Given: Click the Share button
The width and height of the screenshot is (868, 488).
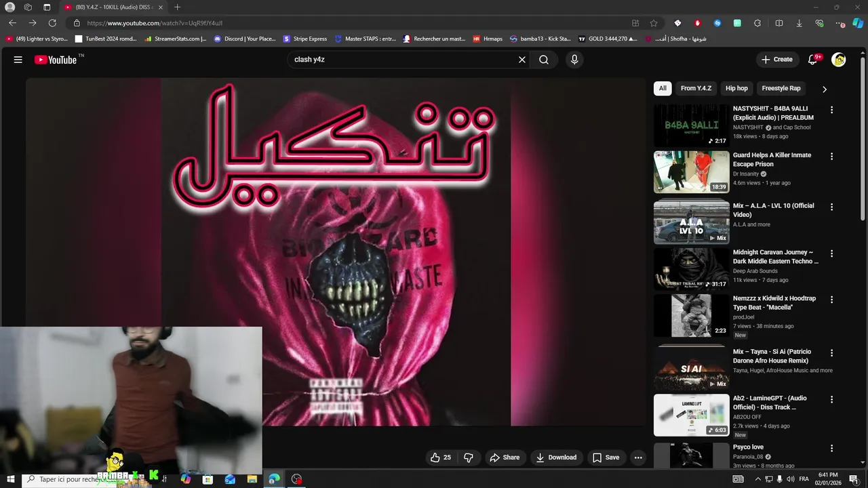Looking at the screenshot, I should (x=505, y=457).
